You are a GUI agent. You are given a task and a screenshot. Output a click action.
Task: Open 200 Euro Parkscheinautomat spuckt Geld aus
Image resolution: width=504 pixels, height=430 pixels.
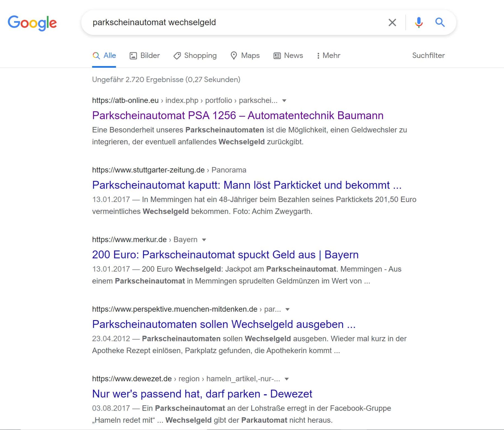(225, 255)
